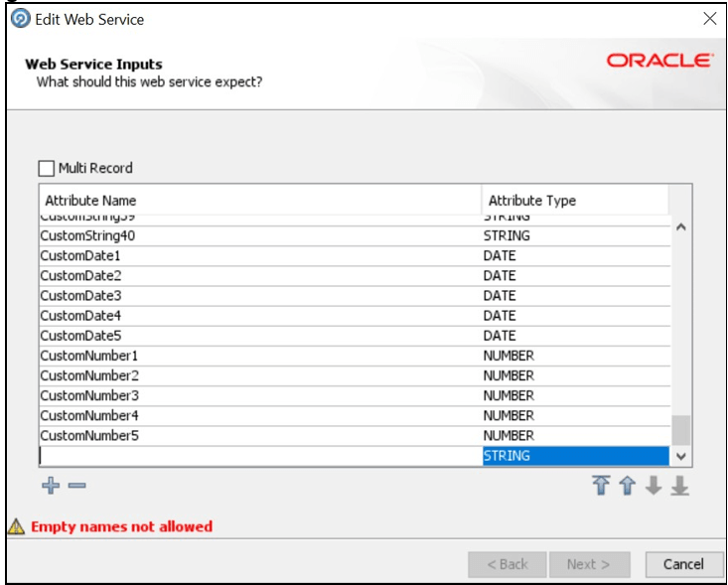Move attribute to top arrow icon
728x585 pixels.
tap(601, 486)
